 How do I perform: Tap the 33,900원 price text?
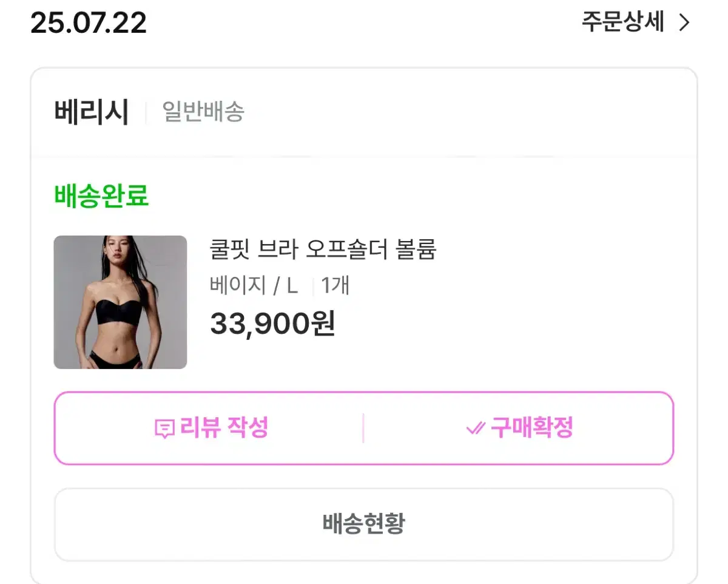point(272,324)
